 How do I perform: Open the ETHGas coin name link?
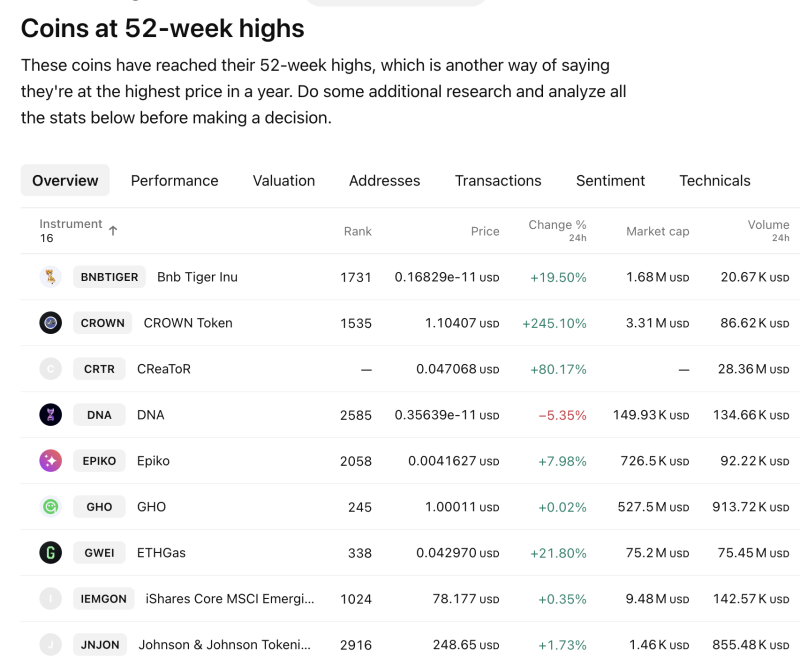click(162, 552)
